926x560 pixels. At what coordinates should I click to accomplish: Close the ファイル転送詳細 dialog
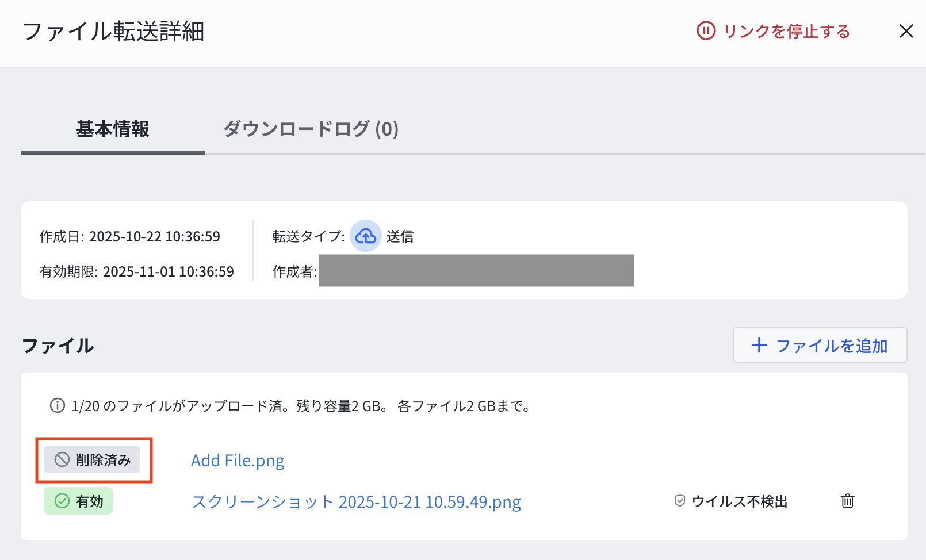point(906,31)
